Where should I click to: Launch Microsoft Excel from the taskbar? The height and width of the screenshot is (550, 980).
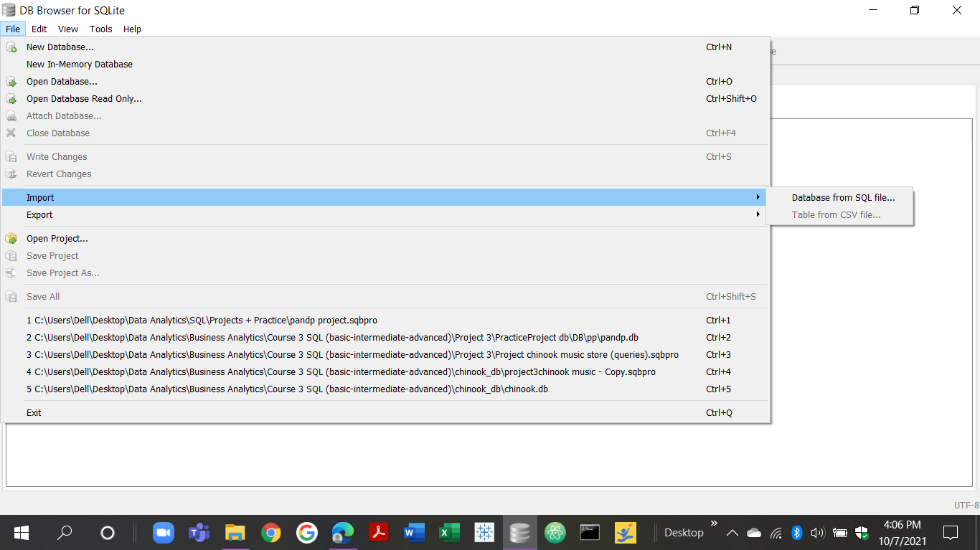[449, 533]
